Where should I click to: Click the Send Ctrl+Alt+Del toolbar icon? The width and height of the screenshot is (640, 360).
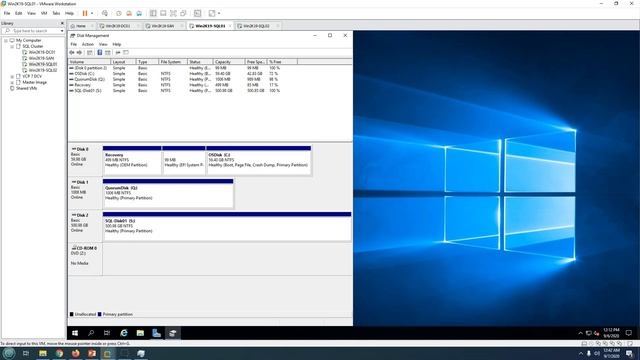105,13
